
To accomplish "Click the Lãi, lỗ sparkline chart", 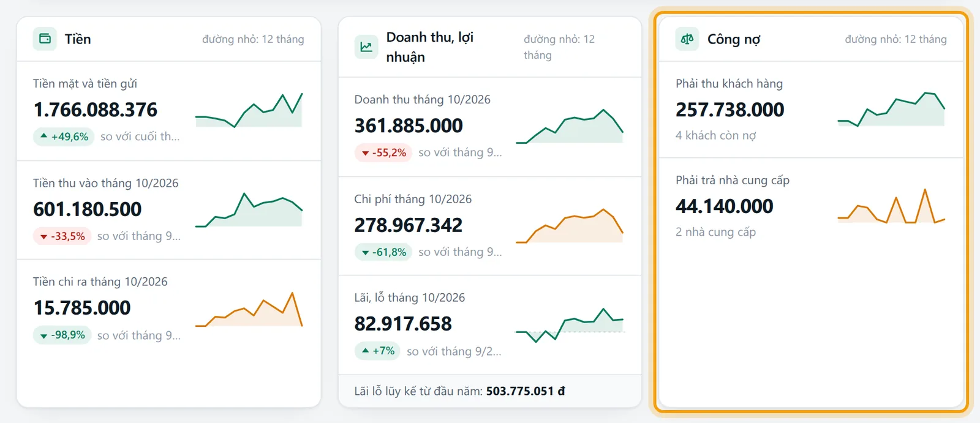I will [570, 325].
